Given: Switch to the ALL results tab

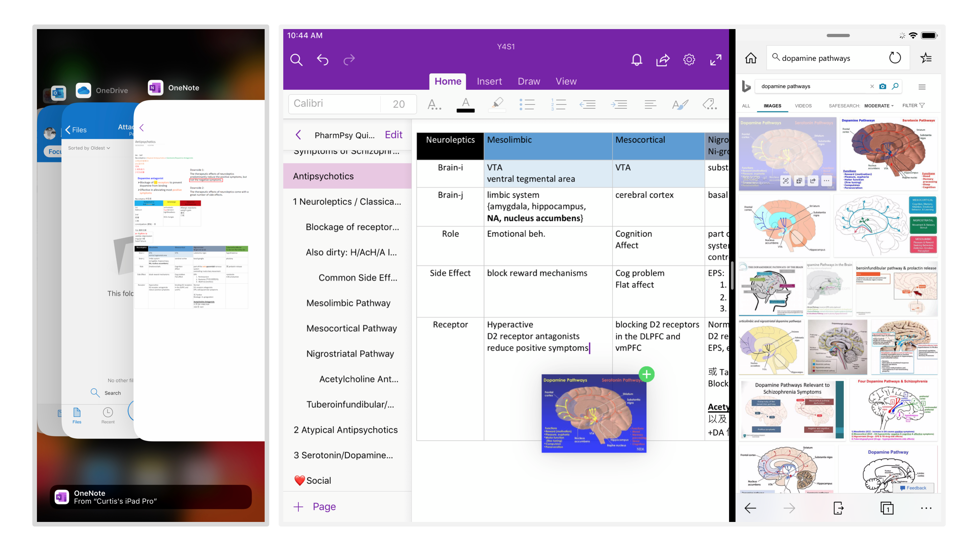Looking at the screenshot, I should click(746, 106).
